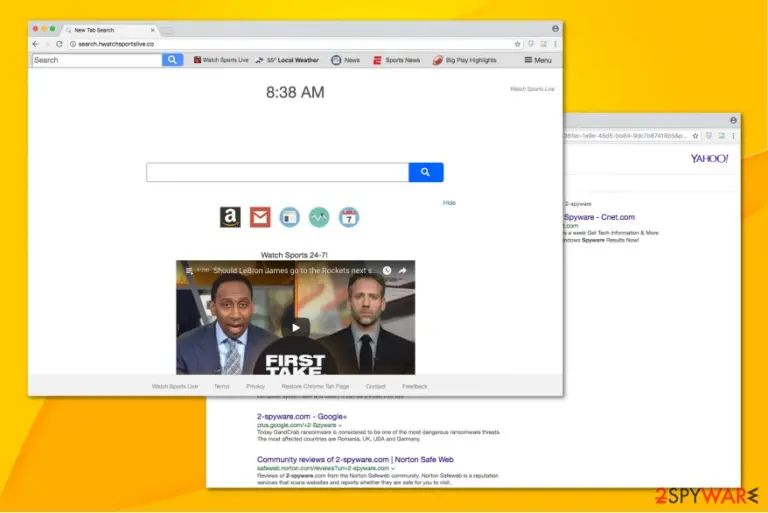Open the Amazon shortcut icon
Viewport: 768px width, 513px height.
click(230, 217)
